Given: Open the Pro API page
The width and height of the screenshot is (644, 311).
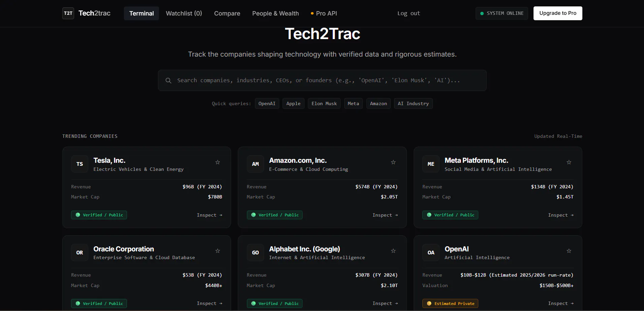Looking at the screenshot, I should click(x=324, y=13).
